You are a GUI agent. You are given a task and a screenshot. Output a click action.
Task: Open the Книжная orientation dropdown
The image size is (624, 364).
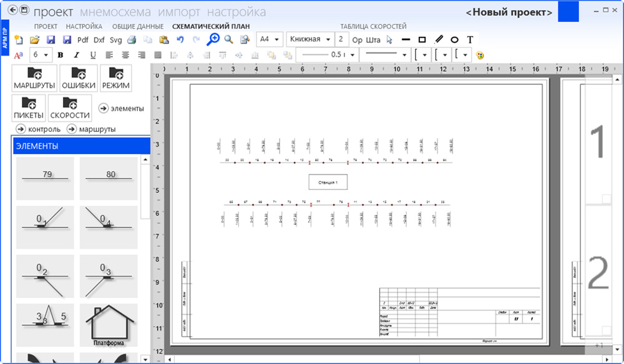pyautogui.click(x=310, y=39)
